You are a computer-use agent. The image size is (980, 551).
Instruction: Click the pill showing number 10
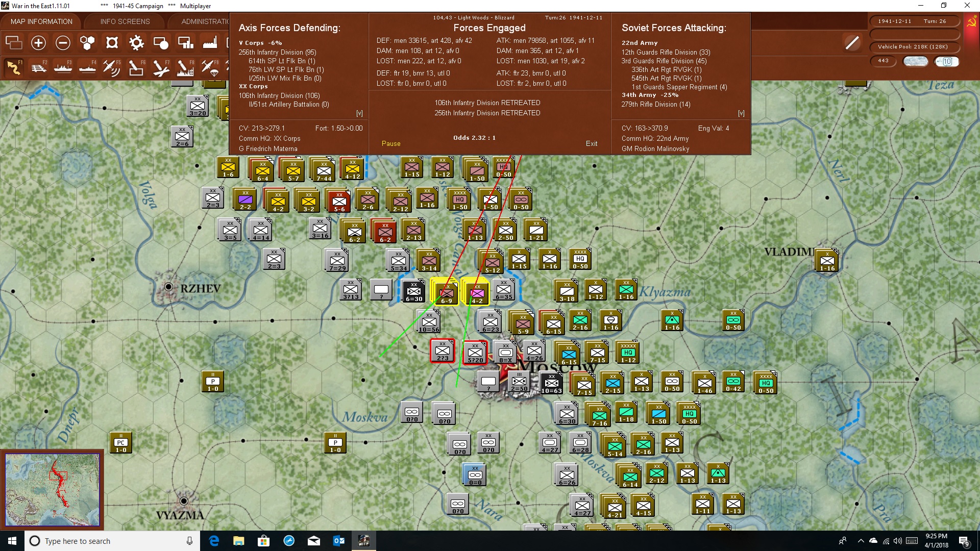click(947, 61)
